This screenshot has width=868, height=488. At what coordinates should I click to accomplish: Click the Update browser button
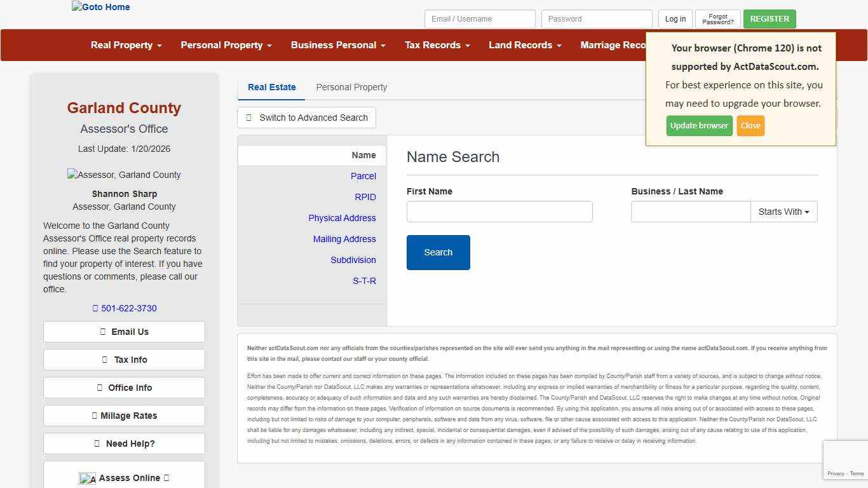tap(699, 125)
